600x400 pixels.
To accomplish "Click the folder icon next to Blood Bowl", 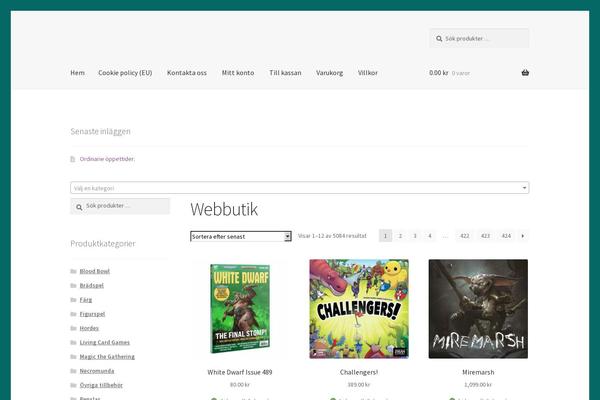I will tap(73, 271).
